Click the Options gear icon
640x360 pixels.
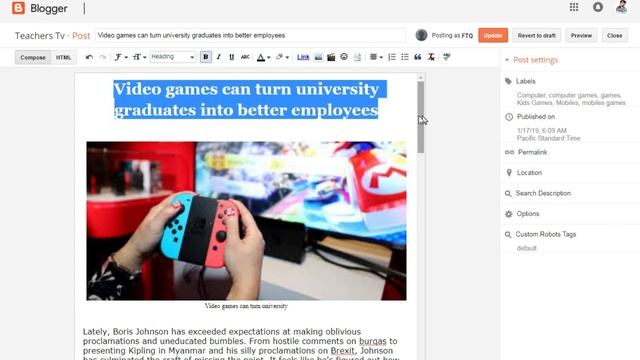[509, 214]
